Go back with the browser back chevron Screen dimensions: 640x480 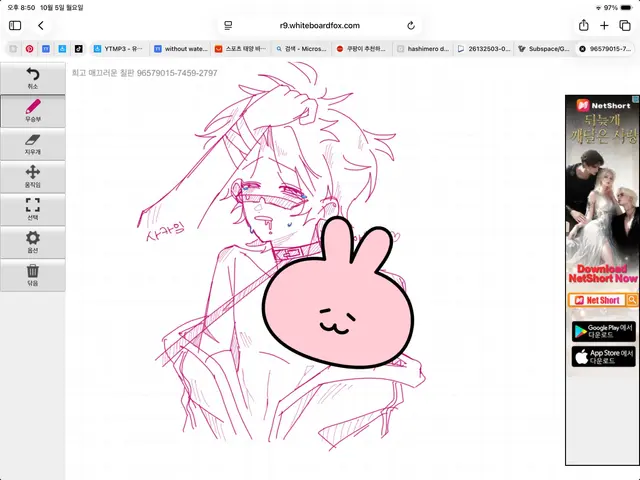[41, 26]
